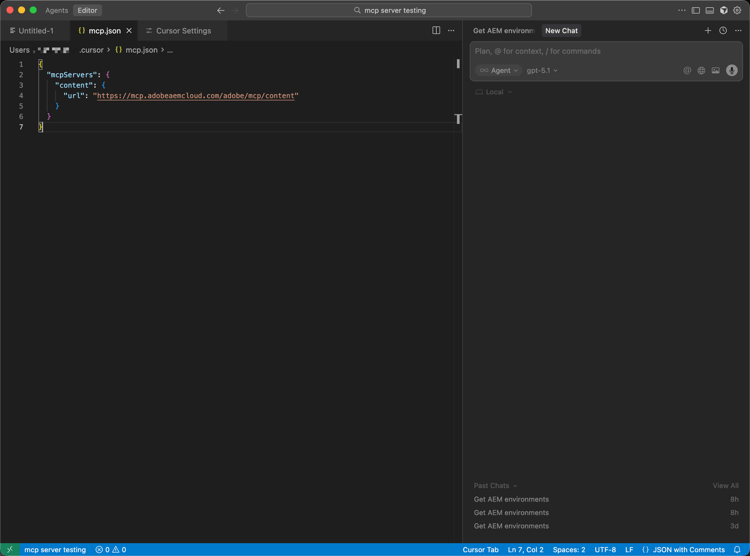
Task: Open the gpt-5.1 model selector
Action: tap(542, 71)
